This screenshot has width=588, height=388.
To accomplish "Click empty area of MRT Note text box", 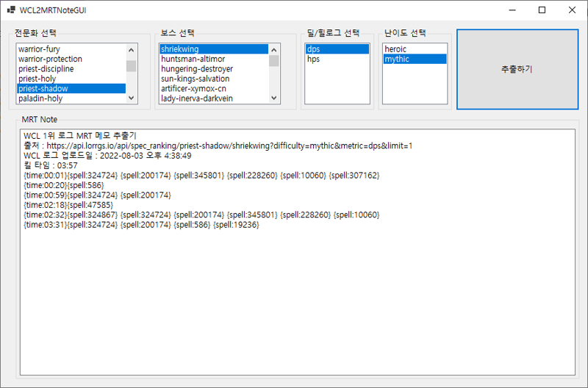I will pyautogui.click(x=298, y=303).
